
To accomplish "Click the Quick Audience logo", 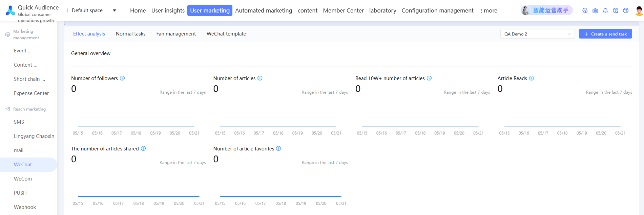I will (11, 10).
